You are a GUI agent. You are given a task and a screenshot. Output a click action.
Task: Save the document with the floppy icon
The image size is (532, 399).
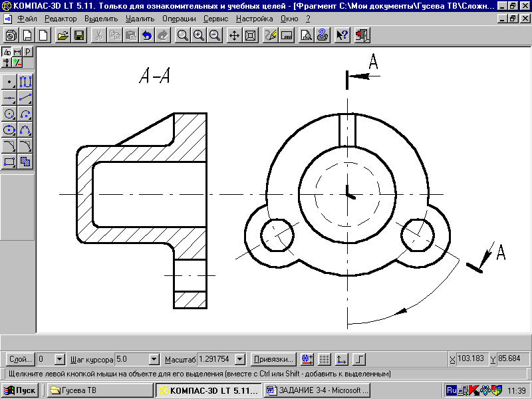[79, 35]
